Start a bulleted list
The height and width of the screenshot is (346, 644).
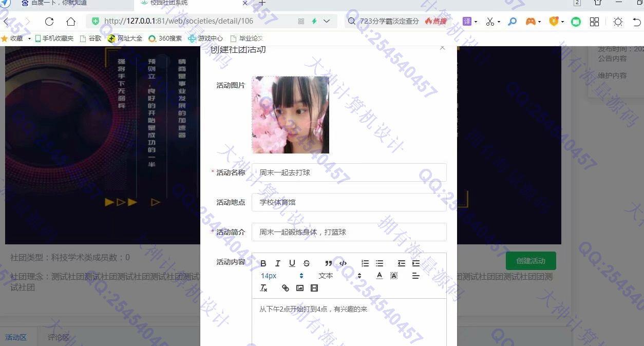[380, 263]
